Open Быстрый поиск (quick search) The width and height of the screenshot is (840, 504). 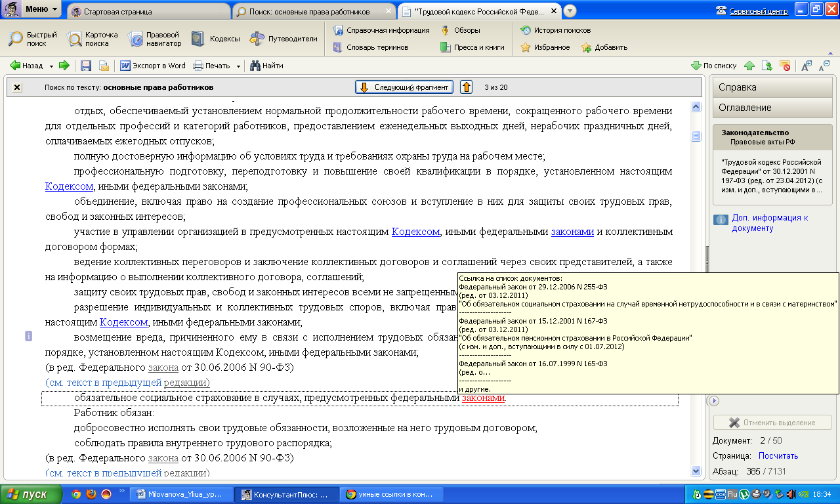coord(33,39)
